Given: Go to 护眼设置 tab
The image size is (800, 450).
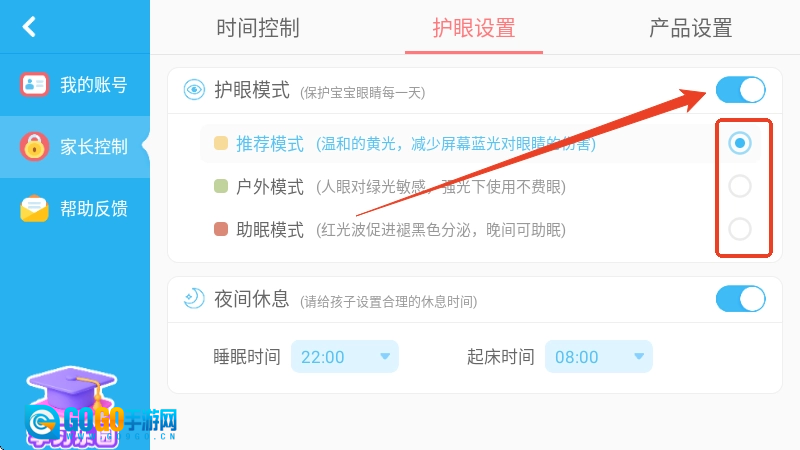Looking at the screenshot, I should pos(474,28).
